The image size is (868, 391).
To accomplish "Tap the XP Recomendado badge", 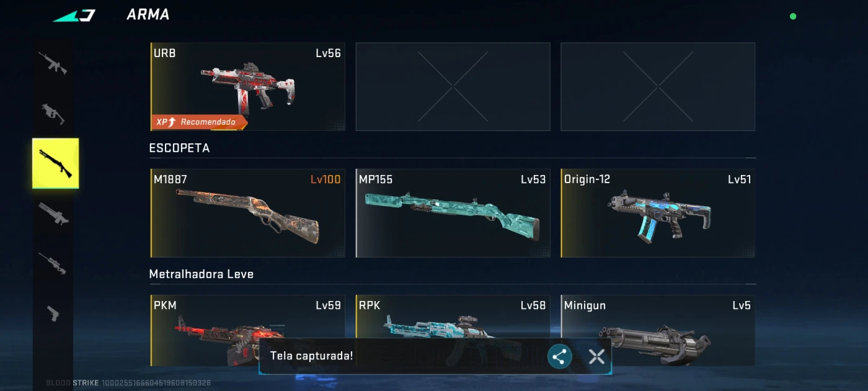I will point(199,122).
